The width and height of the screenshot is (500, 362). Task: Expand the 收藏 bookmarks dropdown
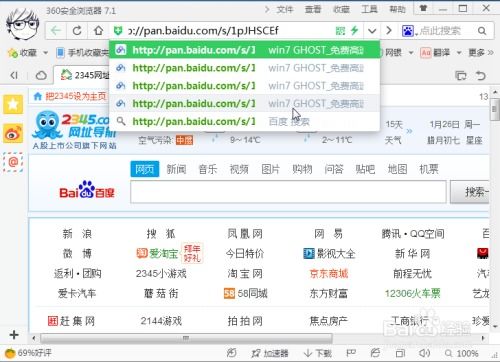(46, 53)
